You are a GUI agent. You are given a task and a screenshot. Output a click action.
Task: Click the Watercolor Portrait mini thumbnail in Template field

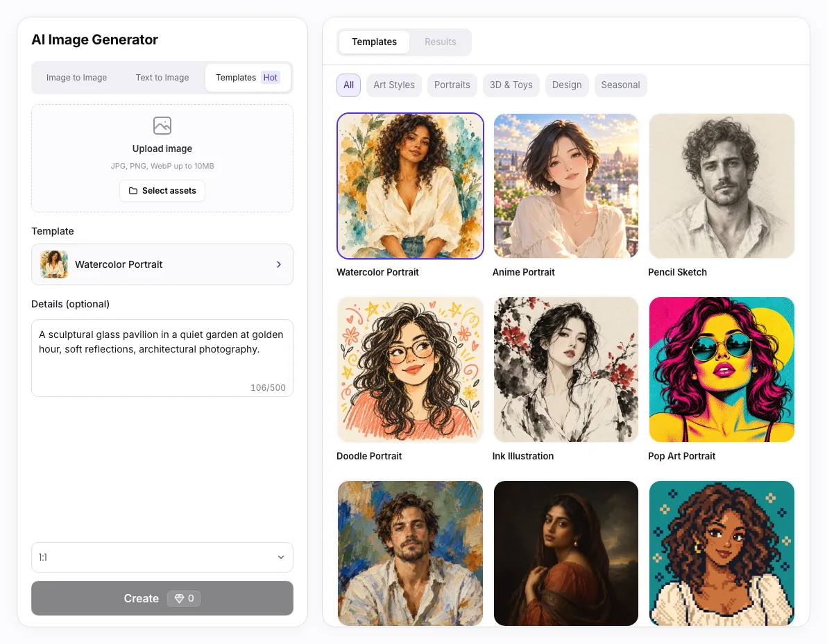(54, 264)
